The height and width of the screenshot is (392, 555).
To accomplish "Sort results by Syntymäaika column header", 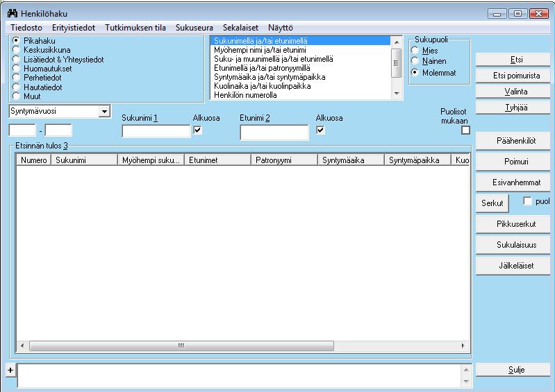I will pyautogui.click(x=351, y=160).
